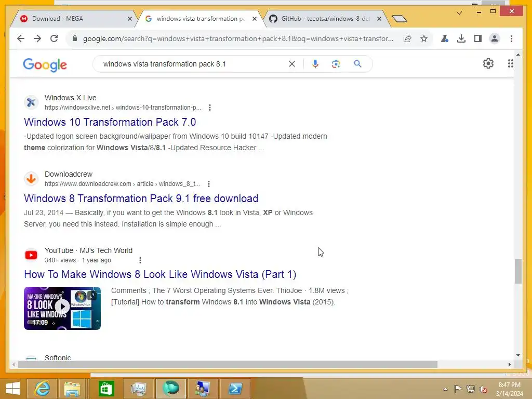
Task: Click the Google logo
Action: point(45,64)
